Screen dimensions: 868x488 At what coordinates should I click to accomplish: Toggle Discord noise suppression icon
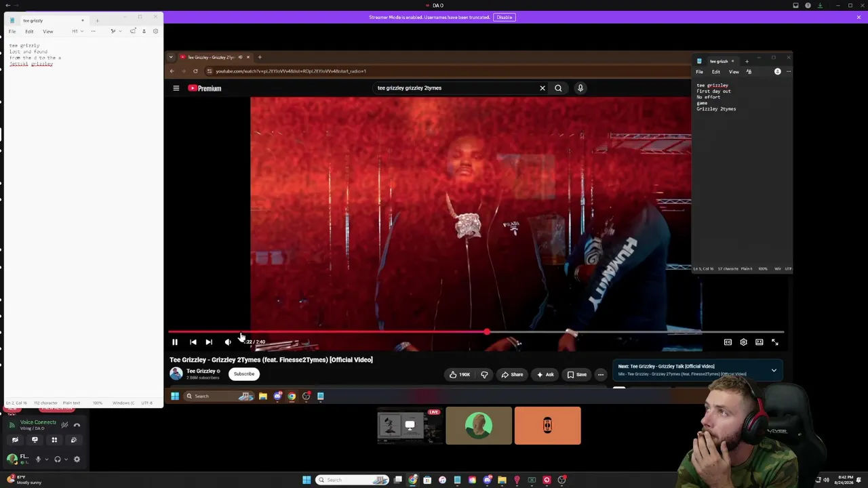[x=64, y=425]
